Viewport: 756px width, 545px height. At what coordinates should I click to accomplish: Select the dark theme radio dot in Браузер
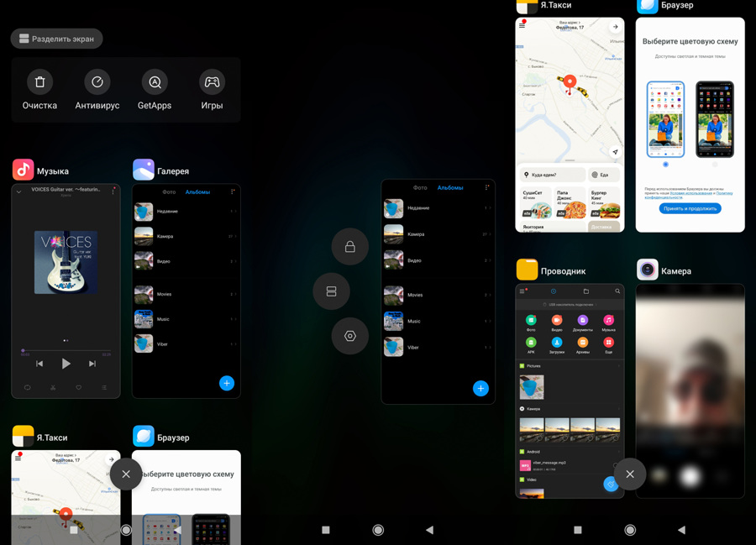pyautogui.click(x=715, y=165)
